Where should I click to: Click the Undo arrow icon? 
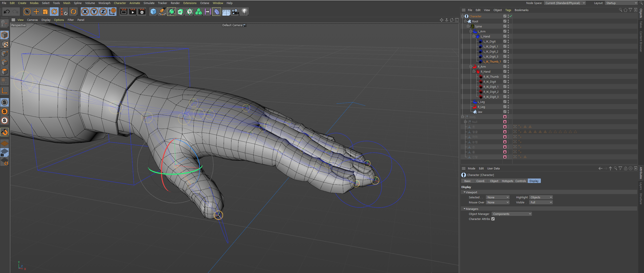pyautogui.click(x=7, y=12)
